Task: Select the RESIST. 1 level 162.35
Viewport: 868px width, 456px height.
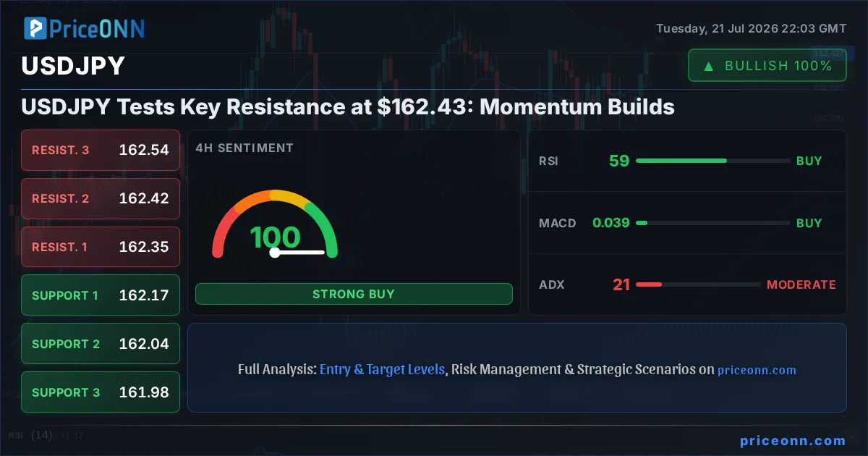Action: (101, 247)
